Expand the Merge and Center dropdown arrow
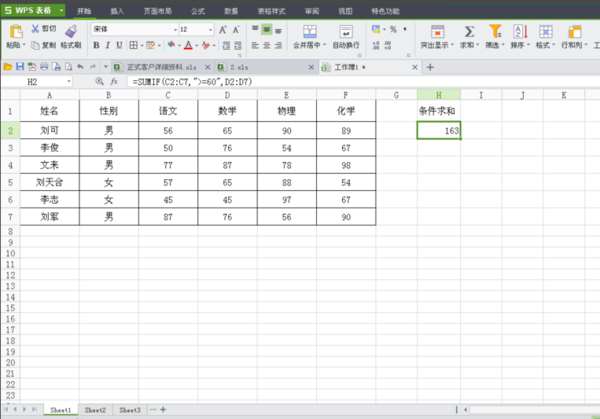The image size is (600, 419). [x=324, y=45]
